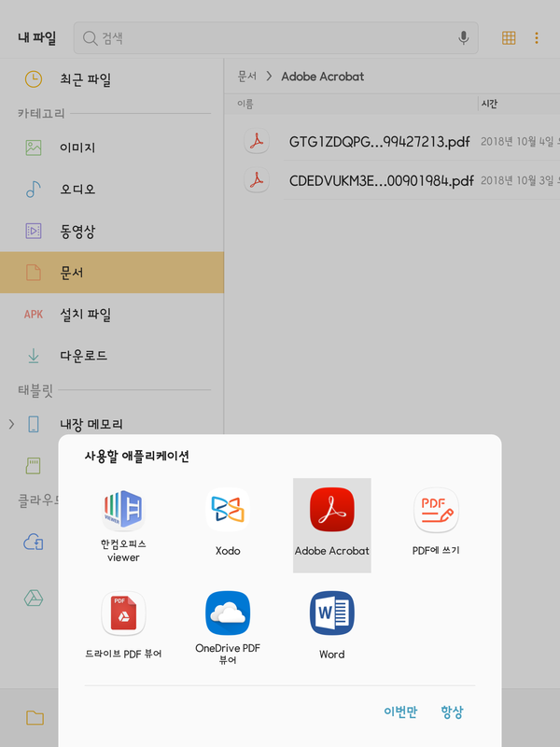Click the video play icon for 동영상
Screen dimensions: 560x747
point(34,231)
